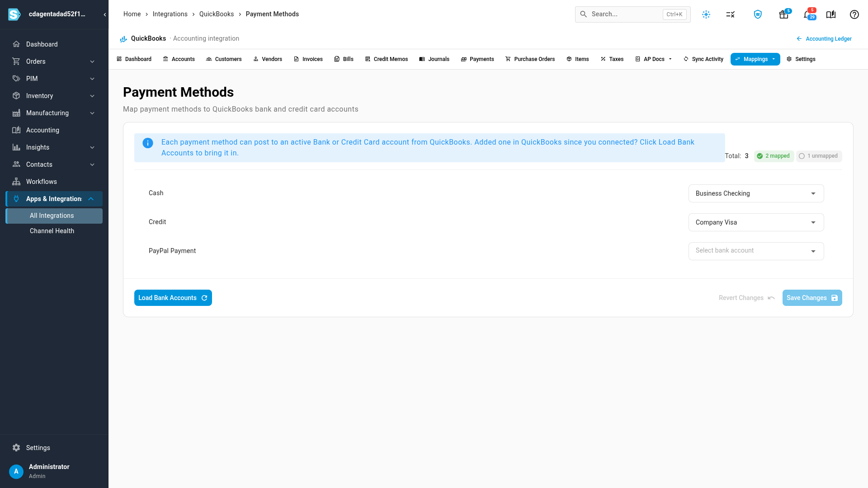
Task: Click the shield security icon
Action: pos(758,14)
